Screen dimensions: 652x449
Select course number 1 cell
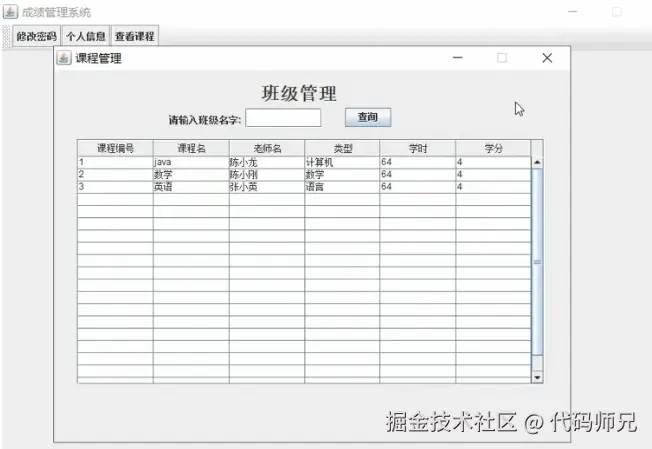(115, 162)
